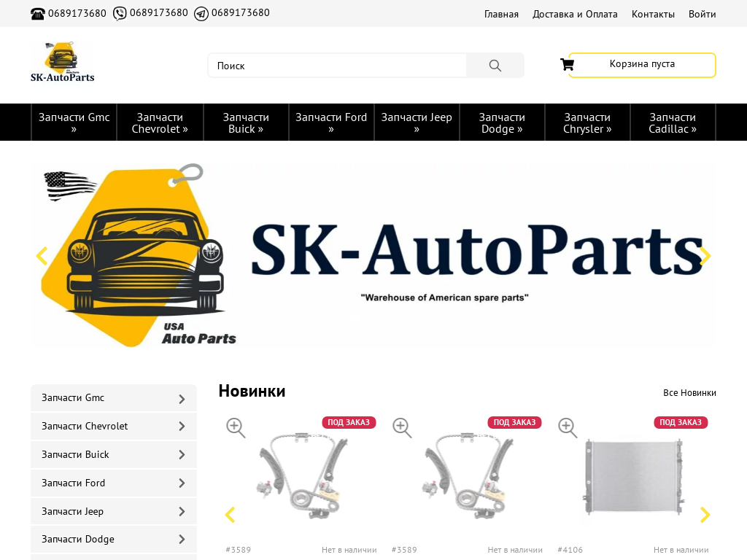This screenshot has width=747, height=560.
Task: Open Запчасти Buick in black nav bar
Action: click(246, 122)
